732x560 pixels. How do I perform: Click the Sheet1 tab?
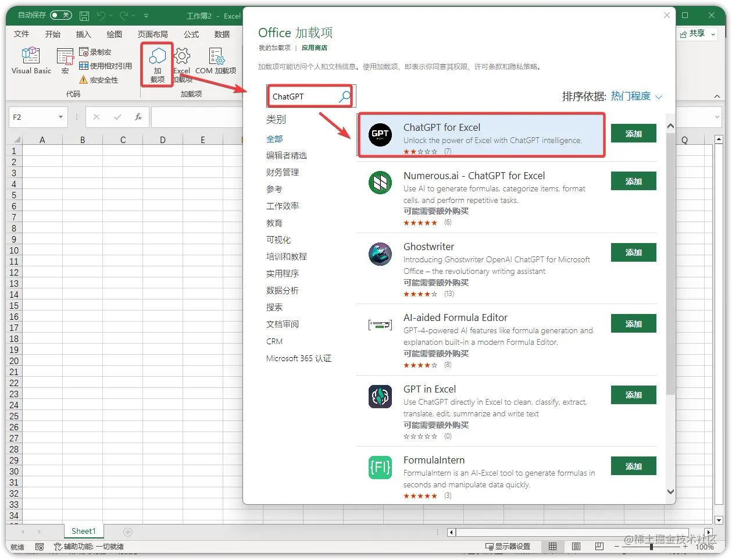point(83,531)
